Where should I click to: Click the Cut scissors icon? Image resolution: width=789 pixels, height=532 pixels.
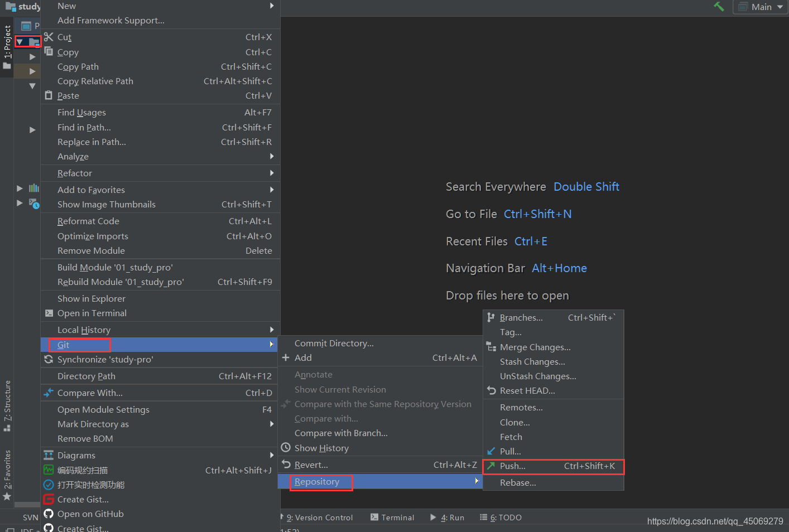click(49, 37)
